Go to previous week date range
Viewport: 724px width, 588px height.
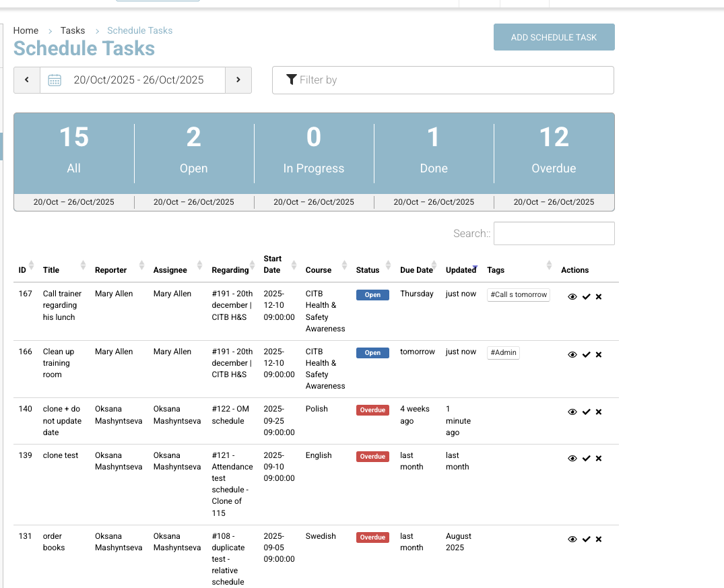[x=27, y=80]
